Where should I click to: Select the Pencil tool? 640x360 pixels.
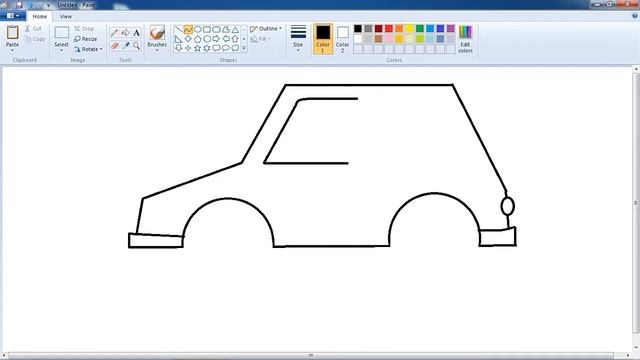115,33
